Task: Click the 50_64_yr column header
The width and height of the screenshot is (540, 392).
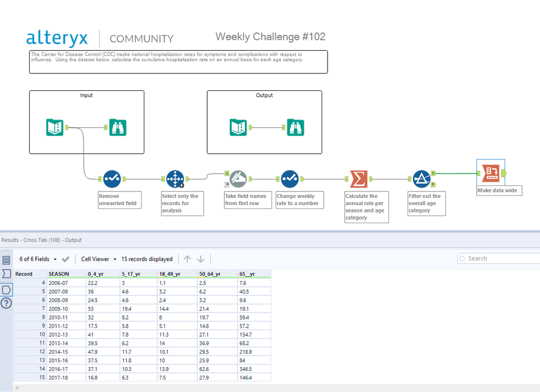Action: [218, 274]
